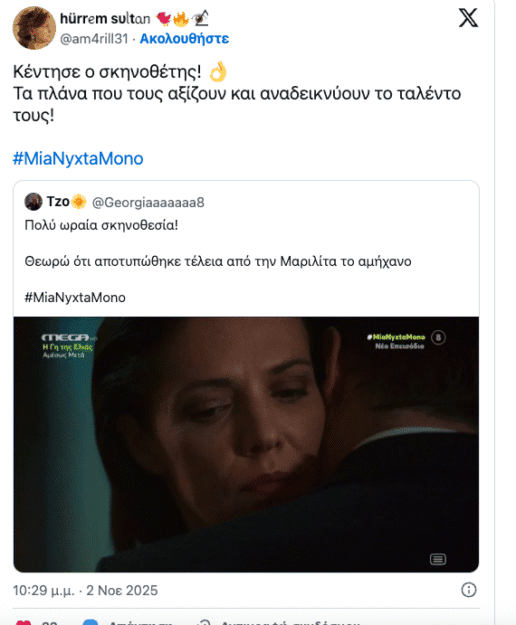Click the hürrem sultan display name
The height and width of the screenshot is (625, 516).
tap(105, 18)
